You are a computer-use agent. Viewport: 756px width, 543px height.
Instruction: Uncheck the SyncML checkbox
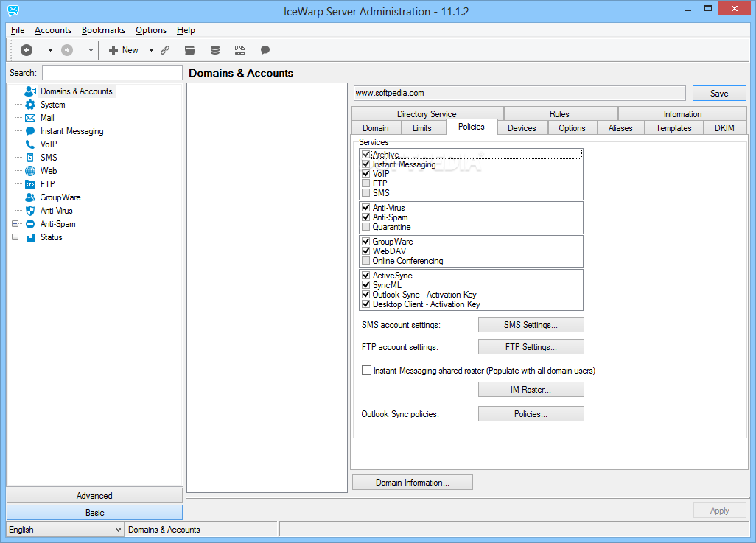coord(366,285)
